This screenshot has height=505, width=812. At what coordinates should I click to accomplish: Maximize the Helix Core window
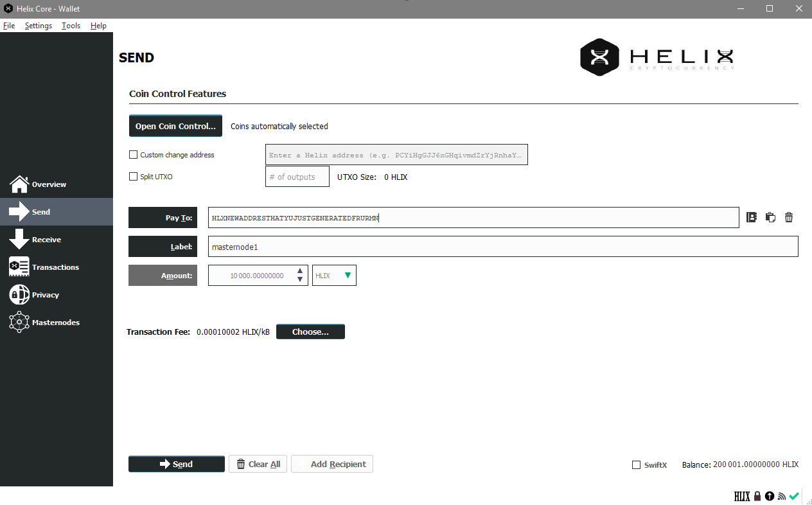click(x=770, y=9)
